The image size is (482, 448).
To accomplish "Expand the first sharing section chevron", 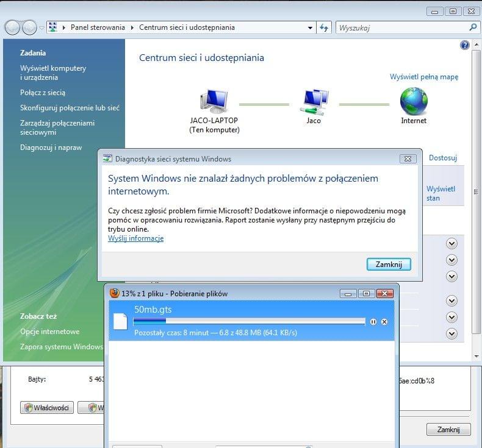I will (451, 244).
